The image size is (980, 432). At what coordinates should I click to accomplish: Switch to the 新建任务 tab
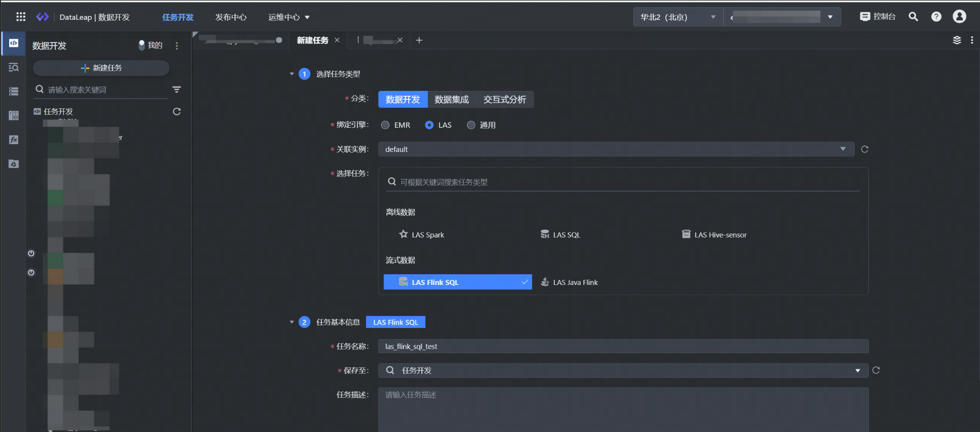tap(312, 40)
